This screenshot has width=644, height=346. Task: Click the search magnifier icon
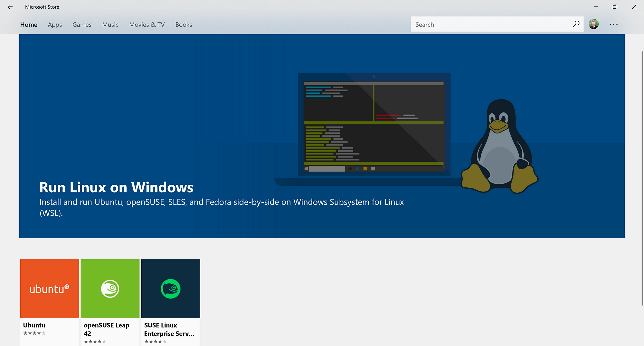click(576, 24)
